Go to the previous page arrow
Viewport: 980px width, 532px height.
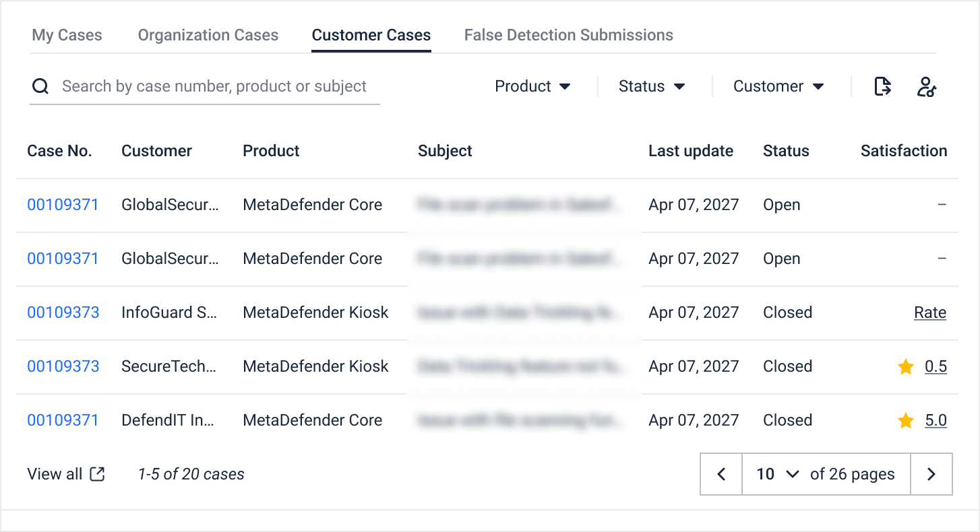(721, 474)
